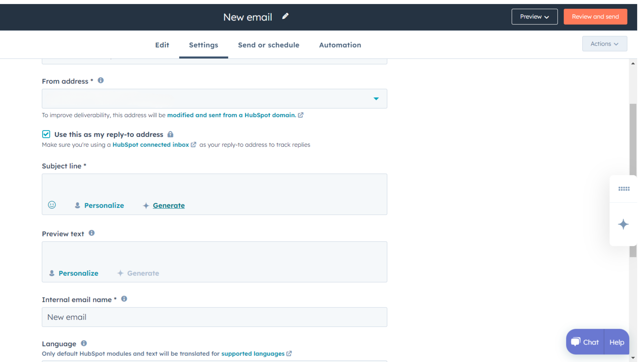Open the From address dropdown

(215, 99)
